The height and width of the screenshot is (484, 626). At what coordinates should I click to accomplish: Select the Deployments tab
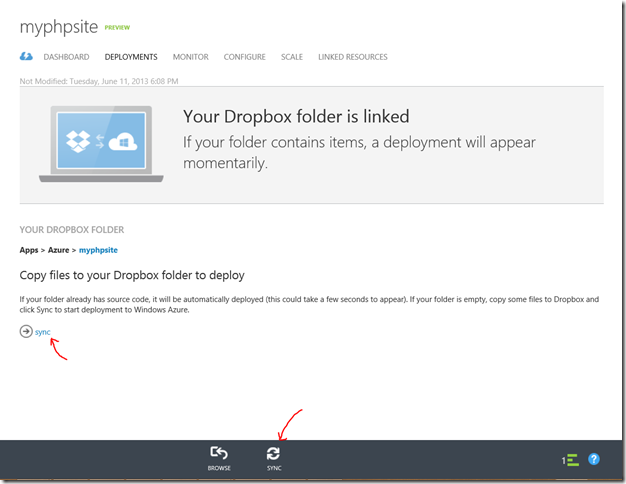point(131,57)
